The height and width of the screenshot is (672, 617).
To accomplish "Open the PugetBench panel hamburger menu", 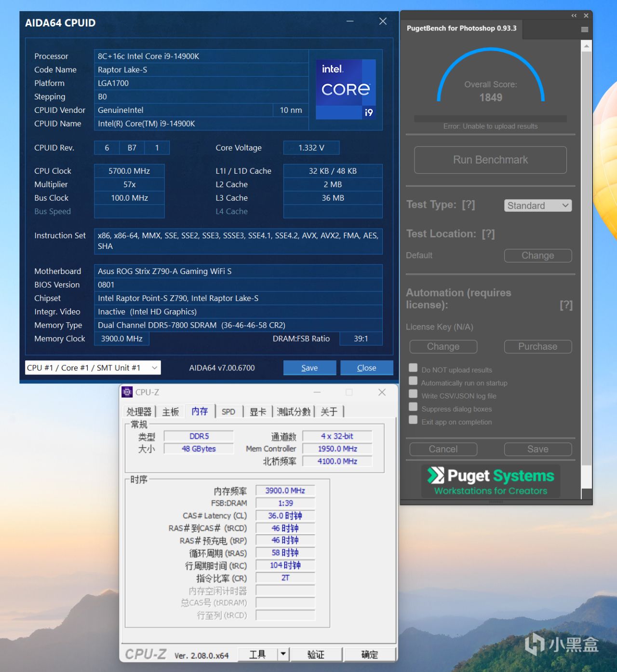I will click(x=585, y=29).
